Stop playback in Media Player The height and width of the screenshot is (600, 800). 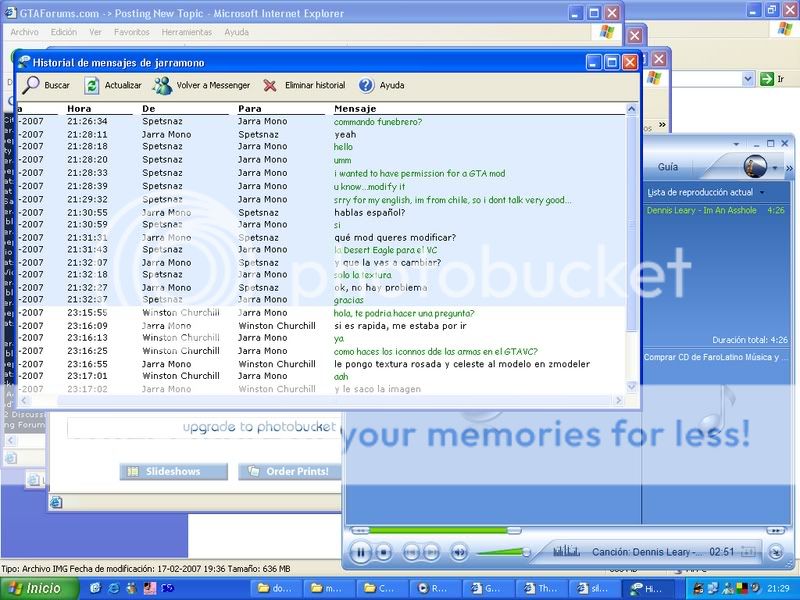(385, 551)
